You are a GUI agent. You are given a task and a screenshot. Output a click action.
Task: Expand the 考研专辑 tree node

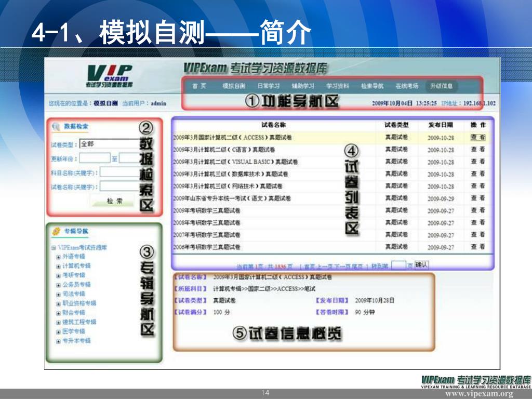pos(58,276)
